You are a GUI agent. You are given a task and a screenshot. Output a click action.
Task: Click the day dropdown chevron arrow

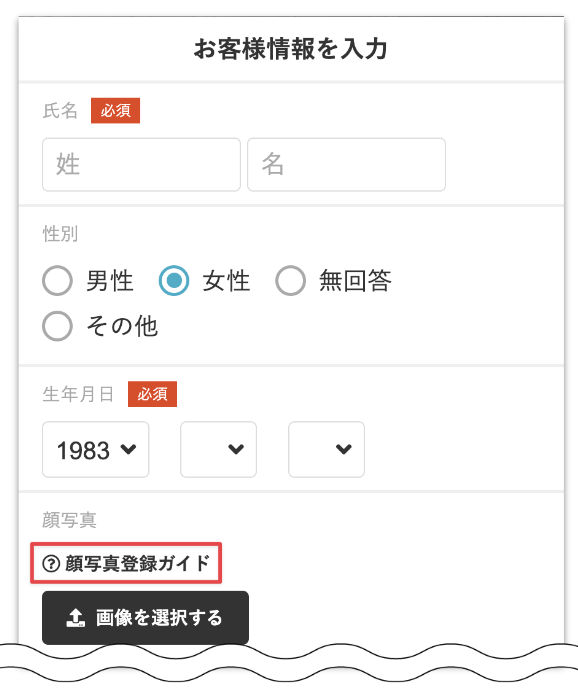coord(344,449)
